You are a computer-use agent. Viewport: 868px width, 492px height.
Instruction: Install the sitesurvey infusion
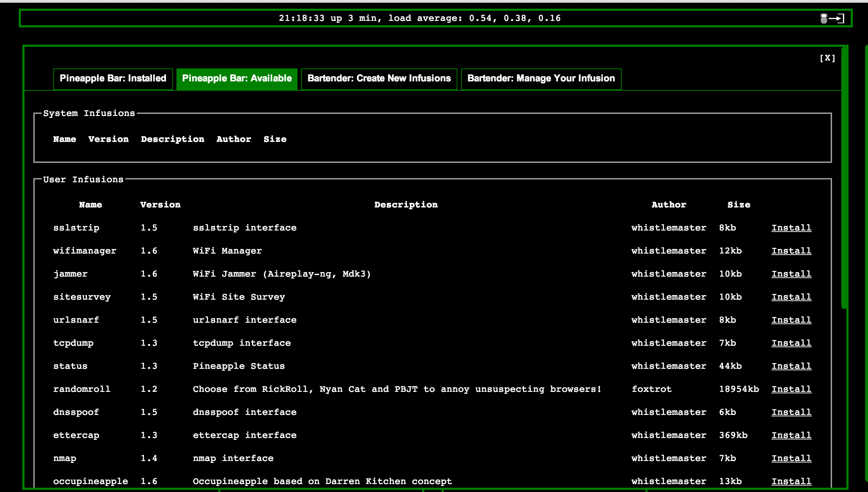(x=791, y=297)
